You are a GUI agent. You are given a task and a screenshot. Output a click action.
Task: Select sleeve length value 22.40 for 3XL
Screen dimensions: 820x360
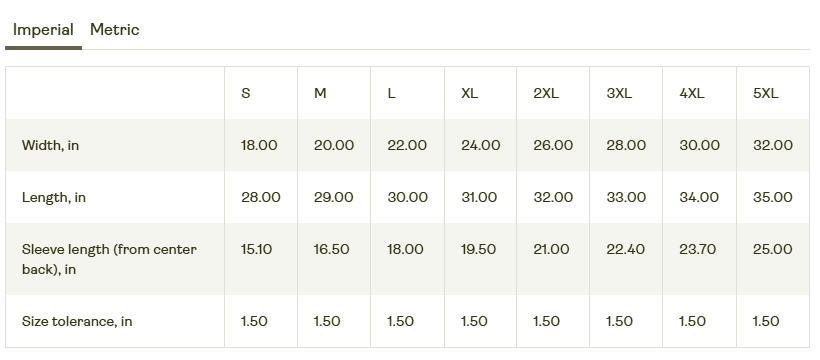coord(625,249)
